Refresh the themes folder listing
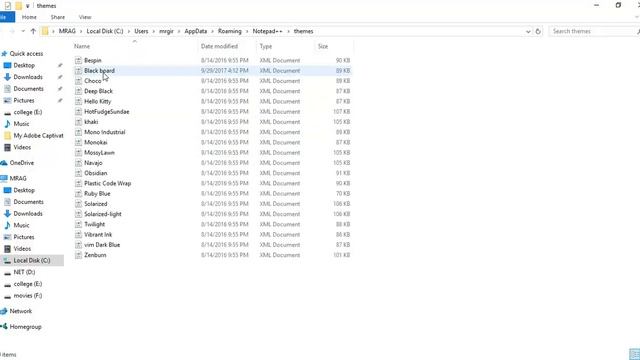Screen dimensions: 640x360 538,31
